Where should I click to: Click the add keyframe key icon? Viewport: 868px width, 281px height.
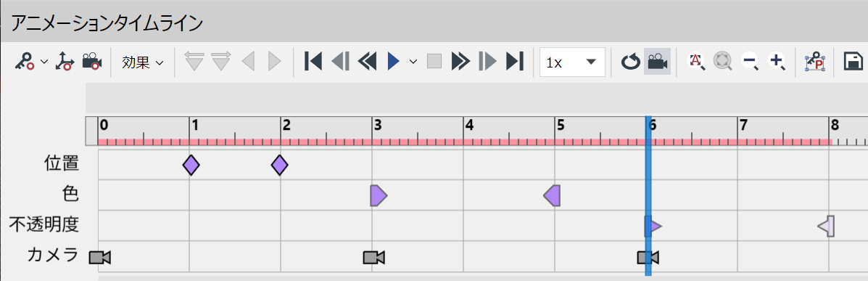(x=25, y=62)
